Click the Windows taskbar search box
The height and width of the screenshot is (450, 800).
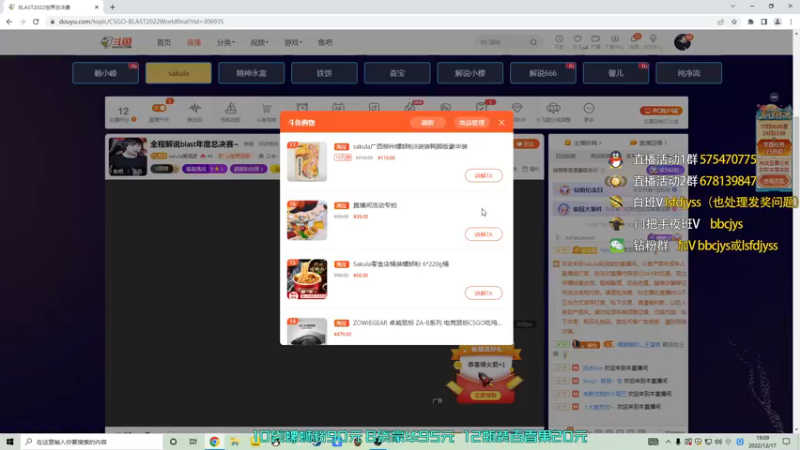92,441
